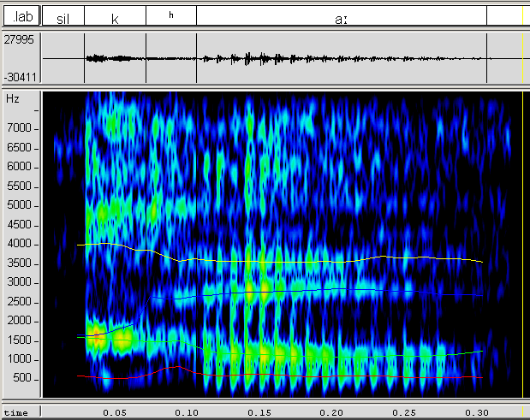Click the aspiration "h" label segment
This screenshot has height=420, width=530.
(x=171, y=15)
